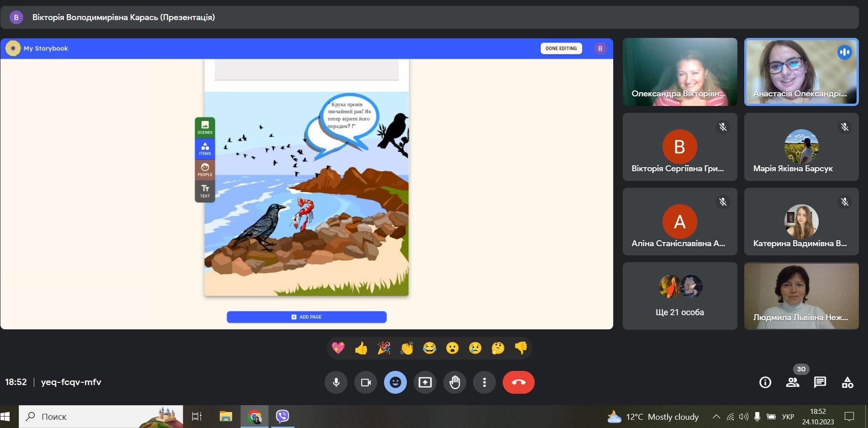Open more options three-dot menu
868x428 pixels.
(x=484, y=382)
